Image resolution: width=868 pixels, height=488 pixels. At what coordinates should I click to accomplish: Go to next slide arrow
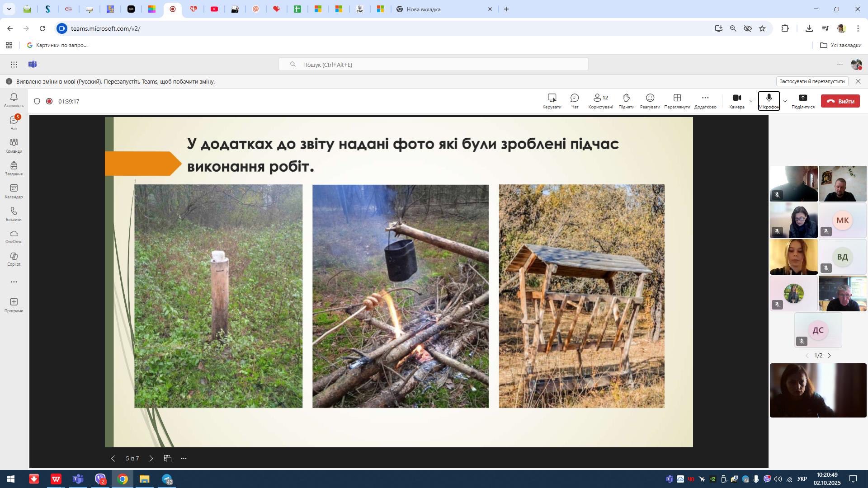[x=151, y=459]
